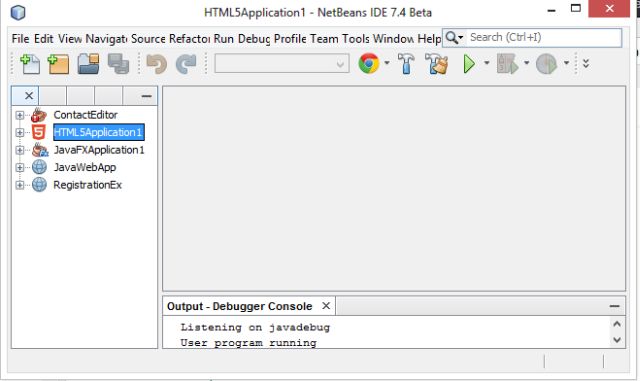Click the output scrollbar up arrow

click(x=617, y=324)
